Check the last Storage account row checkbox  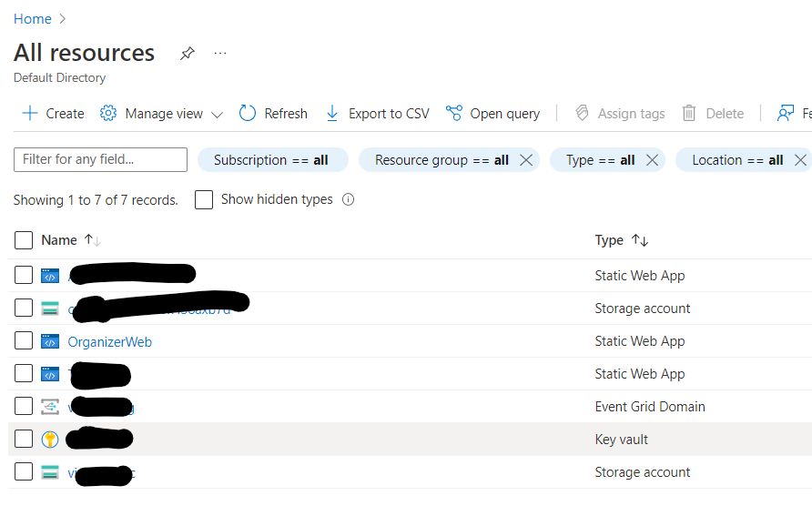coord(24,471)
